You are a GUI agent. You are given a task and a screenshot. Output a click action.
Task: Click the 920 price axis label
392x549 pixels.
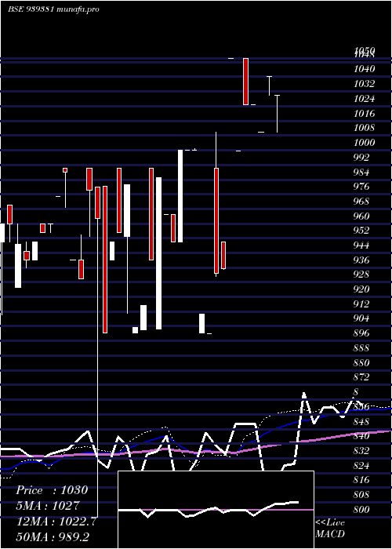[361, 289]
